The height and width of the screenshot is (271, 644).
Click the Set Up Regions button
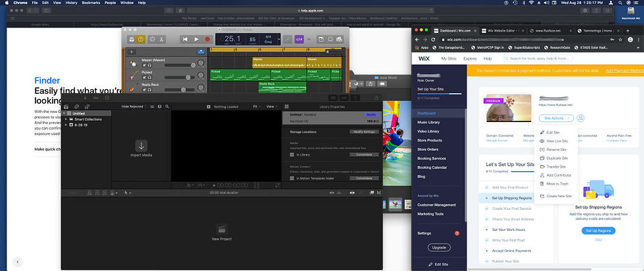point(599,231)
